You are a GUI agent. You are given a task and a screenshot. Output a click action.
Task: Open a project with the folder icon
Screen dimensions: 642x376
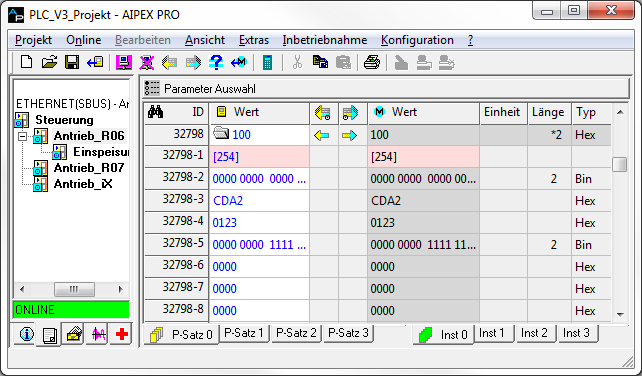click(50, 63)
